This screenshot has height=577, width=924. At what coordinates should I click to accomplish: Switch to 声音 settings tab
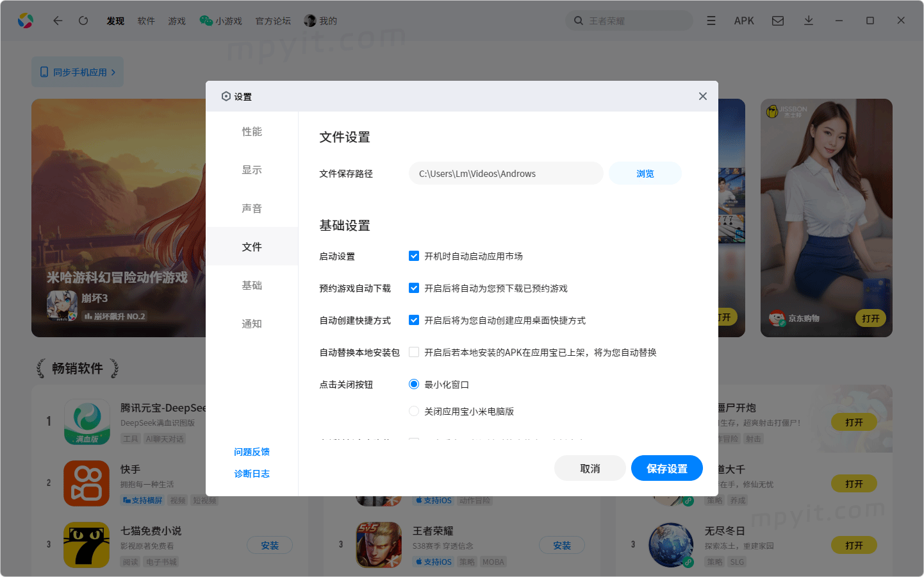point(252,208)
